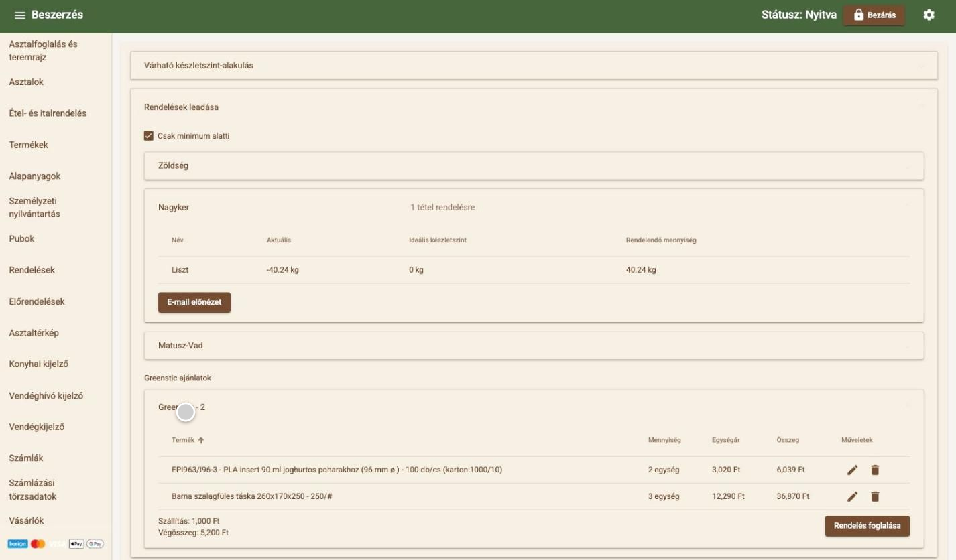
Task: Click the E-mail előnézet button
Action: (x=194, y=302)
